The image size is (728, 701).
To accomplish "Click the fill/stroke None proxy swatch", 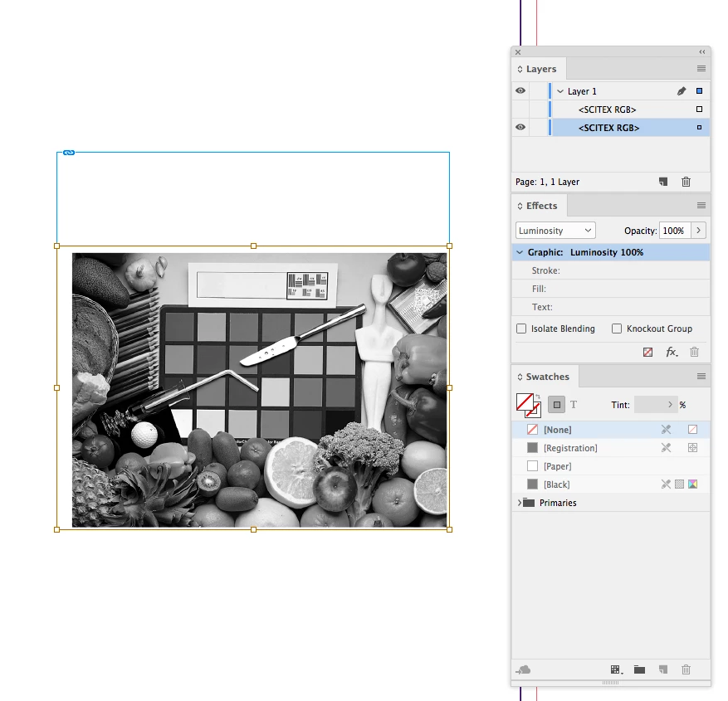I will (525, 402).
